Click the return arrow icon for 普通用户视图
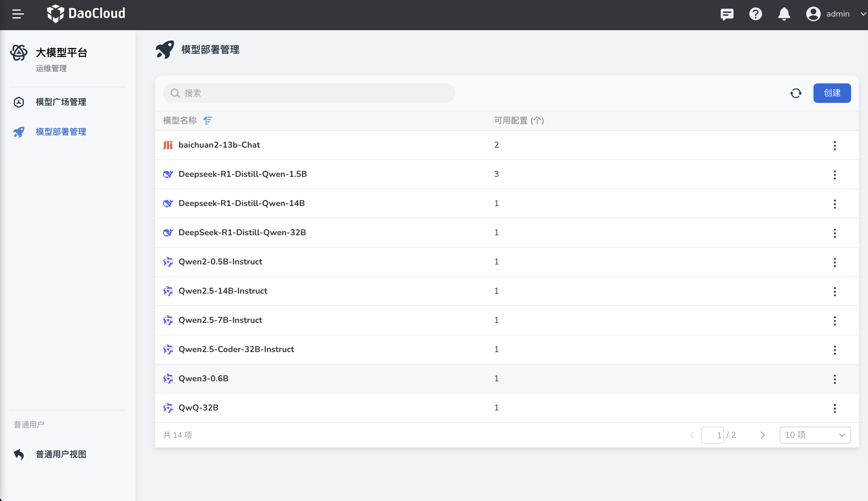This screenshot has height=501, width=868. [19, 454]
